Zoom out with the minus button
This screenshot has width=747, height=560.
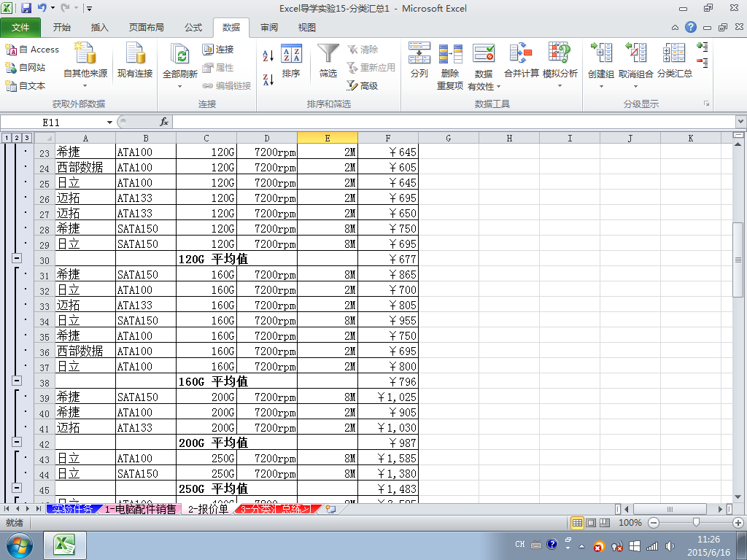[654, 523]
